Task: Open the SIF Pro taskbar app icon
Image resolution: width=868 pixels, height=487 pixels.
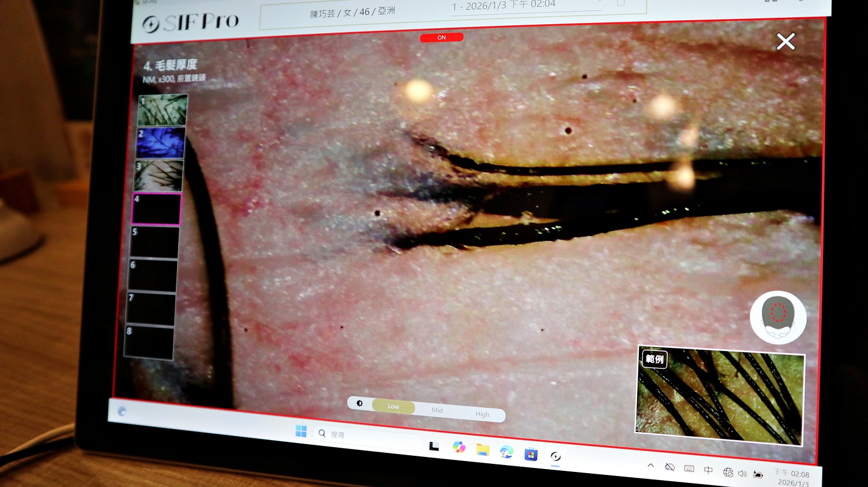Action: pyautogui.click(x=555, y=456)
